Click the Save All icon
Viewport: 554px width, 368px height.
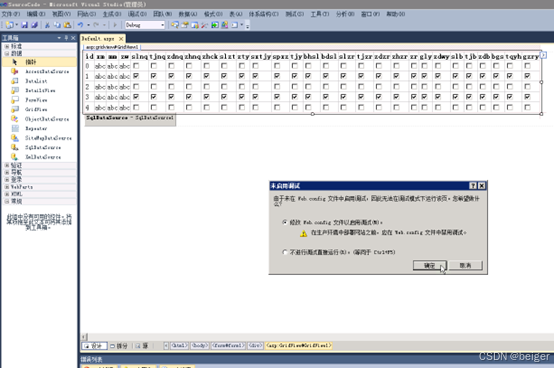tap(34, 25)
